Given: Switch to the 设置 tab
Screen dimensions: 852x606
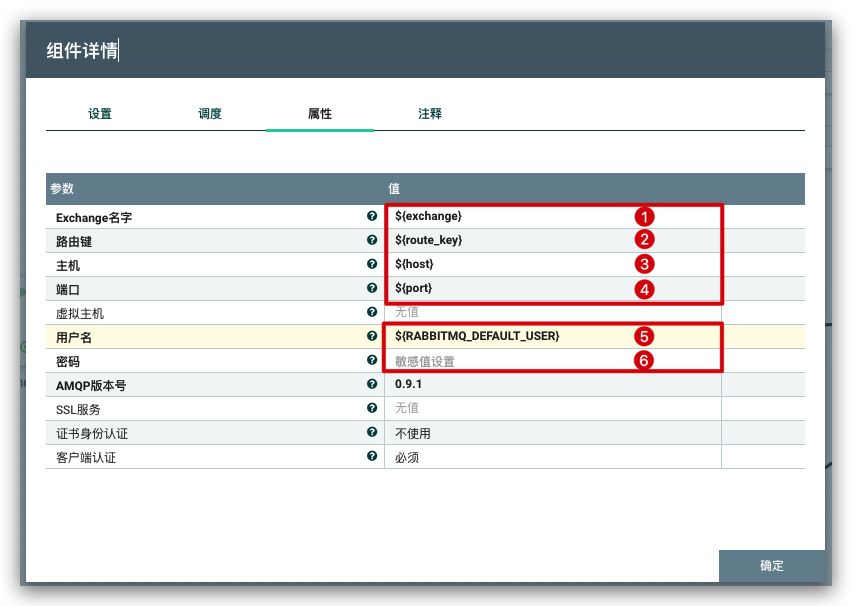Looking at the screenshot, I should (100, 114).
